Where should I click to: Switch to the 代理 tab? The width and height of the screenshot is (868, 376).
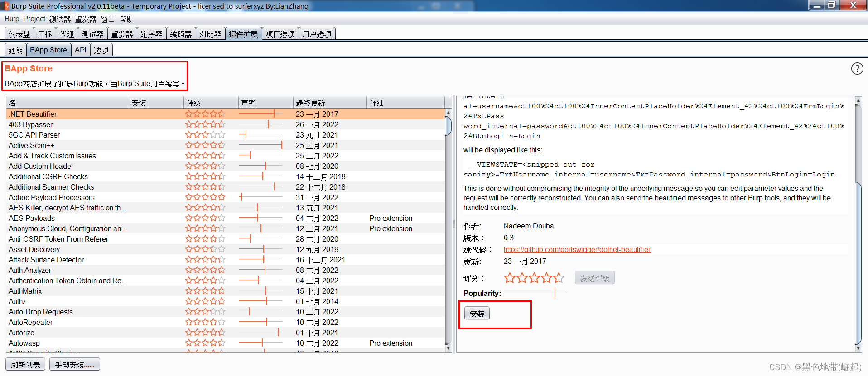67,34
